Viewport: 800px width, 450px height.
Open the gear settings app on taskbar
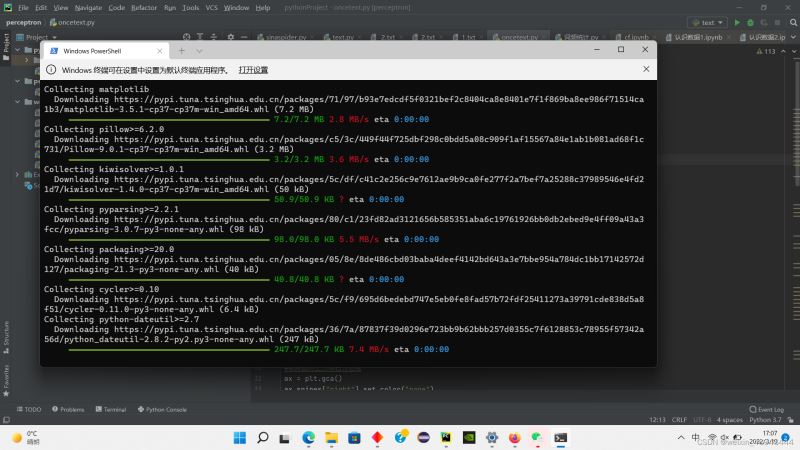click(x=492, y=438)
